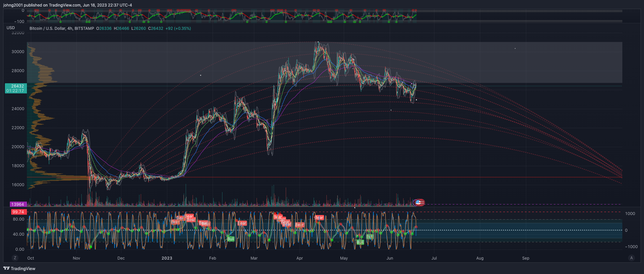Click the Oct label on time axis
Viewport: 644px width, 274px height.
(x=31, y=258)
